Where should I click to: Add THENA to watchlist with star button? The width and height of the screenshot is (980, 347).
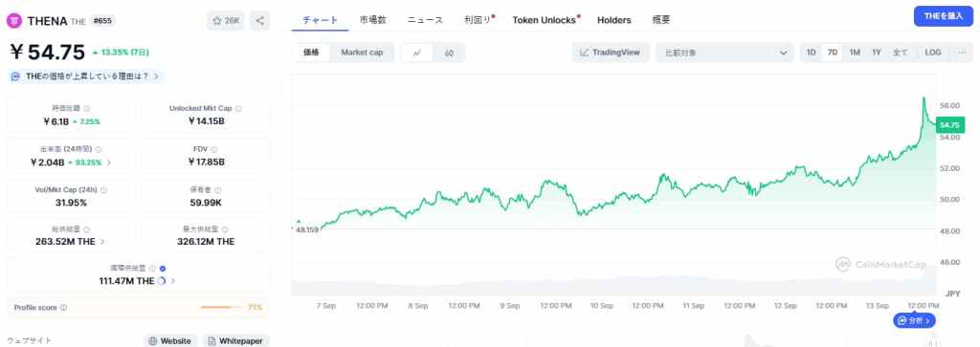(x=226, y=21)
